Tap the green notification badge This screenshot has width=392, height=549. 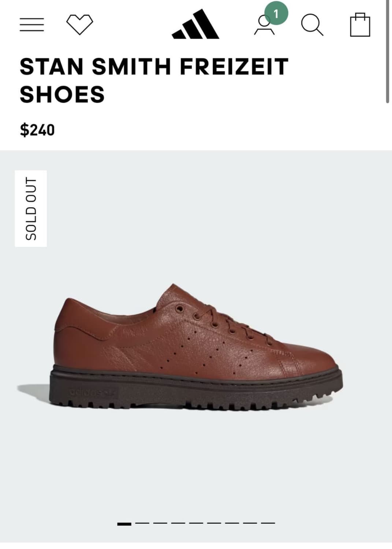pos(276,14)
